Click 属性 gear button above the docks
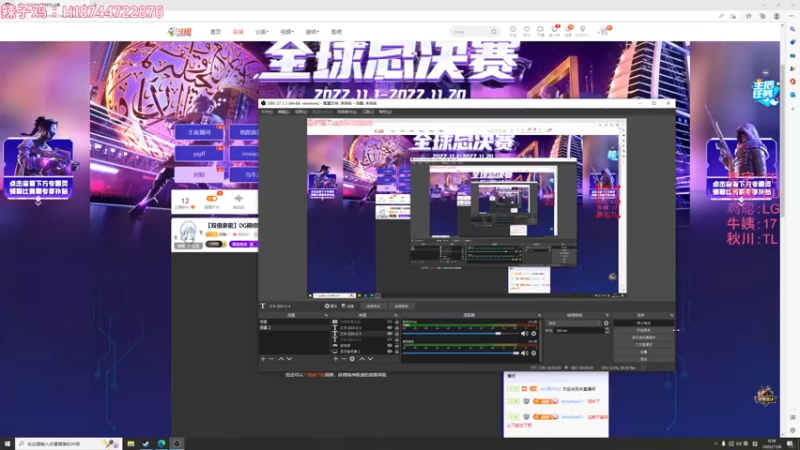This screenshot has height=450, width=800. [x=331, y=306]
